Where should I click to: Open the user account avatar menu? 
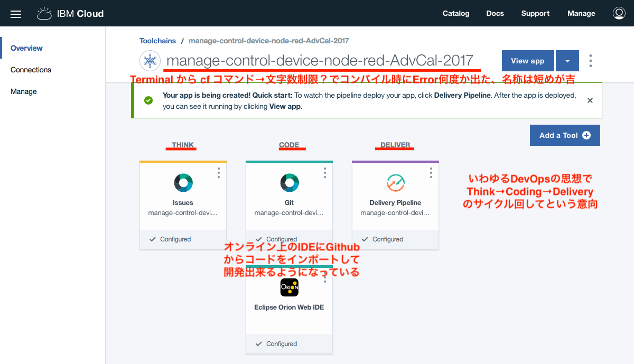tap(619, 13)
